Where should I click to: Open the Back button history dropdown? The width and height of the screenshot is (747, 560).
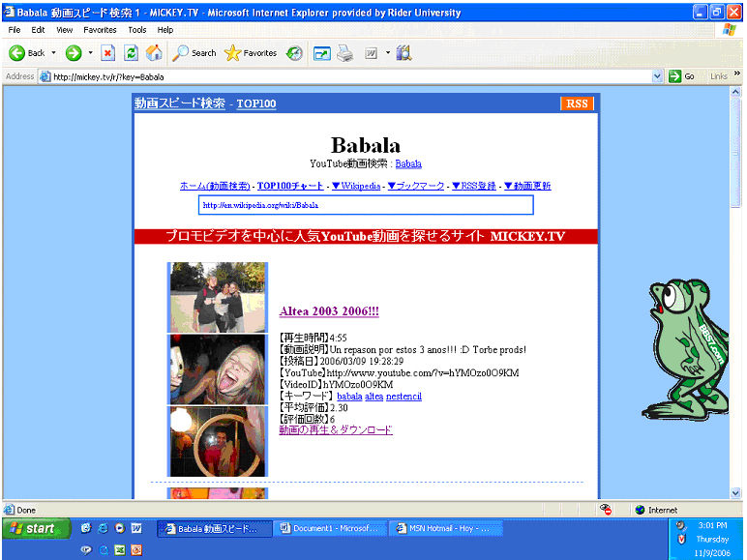53,53
